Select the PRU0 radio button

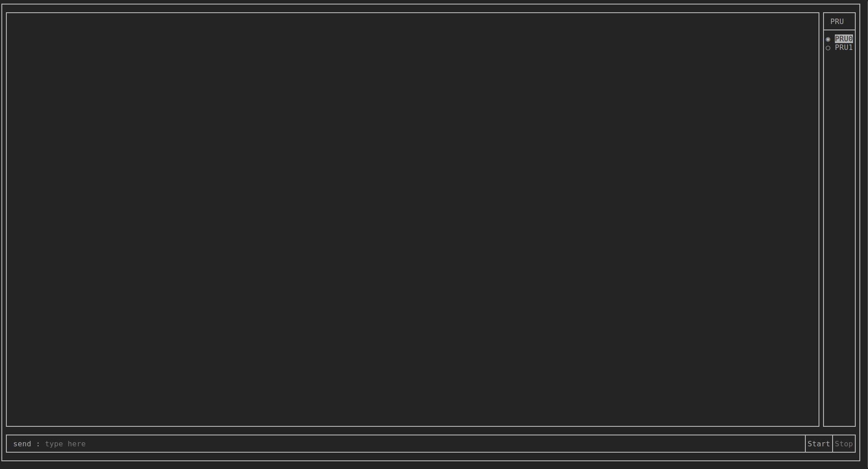(839, 39)
